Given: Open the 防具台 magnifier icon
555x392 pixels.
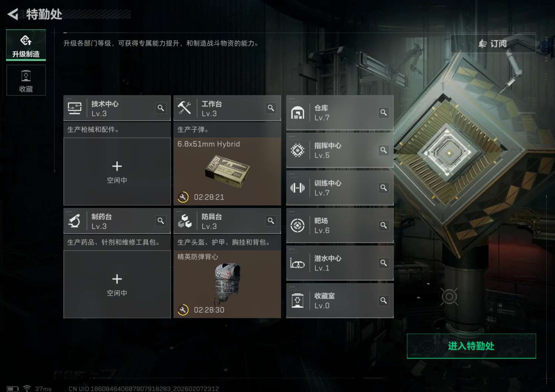Looking at the screenshot, I should pos(271,221).
